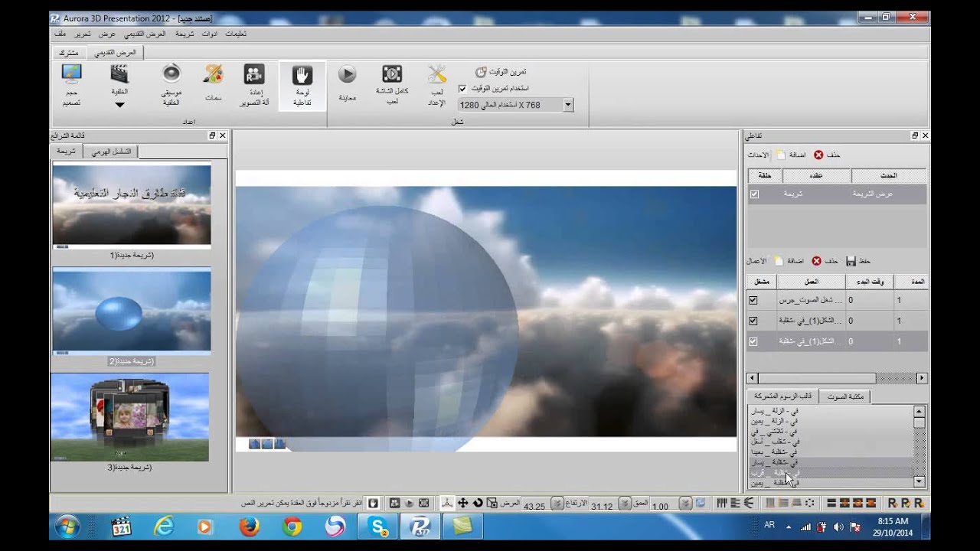980x551 pixels.
Task: Open the design size (حجم تصميم) tool
Action: (x=71, y=84)
